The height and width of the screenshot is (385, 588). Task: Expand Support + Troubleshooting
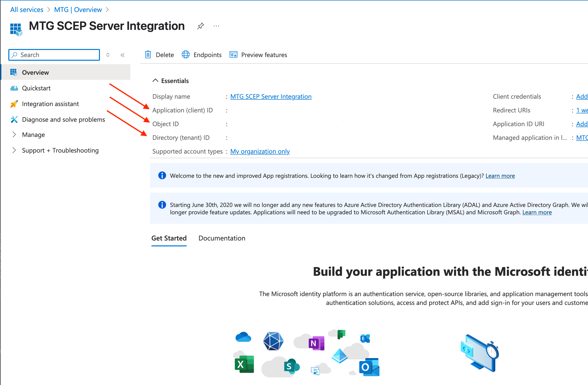coord(60,150)
